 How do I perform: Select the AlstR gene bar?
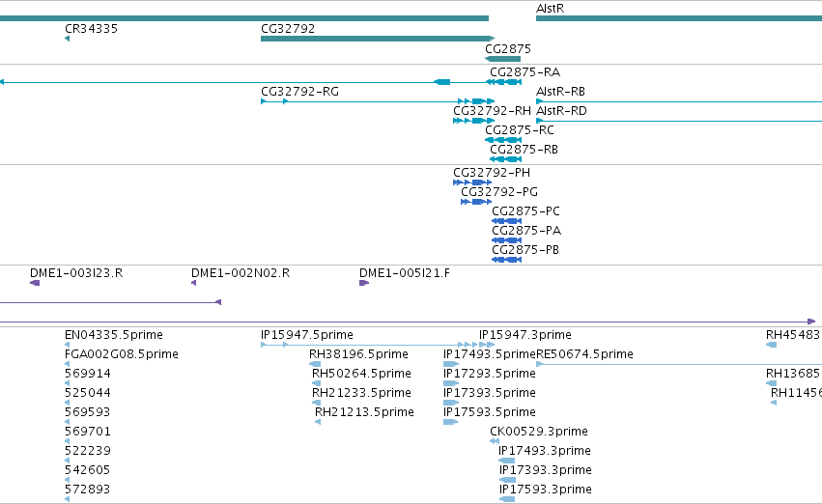pos(679,18)
